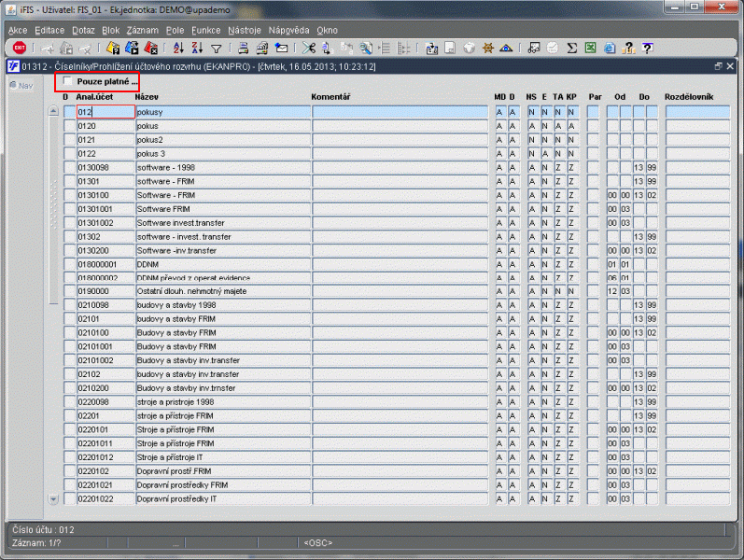The height and width of the screenshot is (560, 744).
Task: Click the execute query (blue folder) icon
Action: [x=132, y=48]
